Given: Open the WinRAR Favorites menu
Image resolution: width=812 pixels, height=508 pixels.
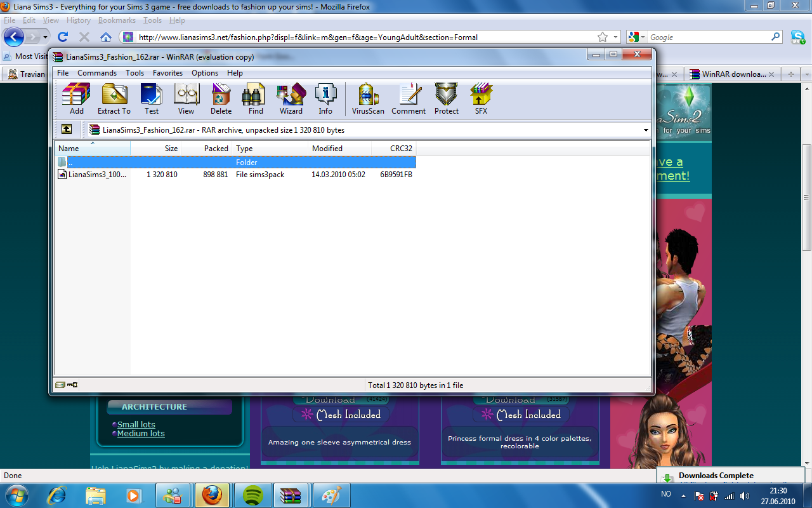Looking at the screenshot, I should pos(167,73).
